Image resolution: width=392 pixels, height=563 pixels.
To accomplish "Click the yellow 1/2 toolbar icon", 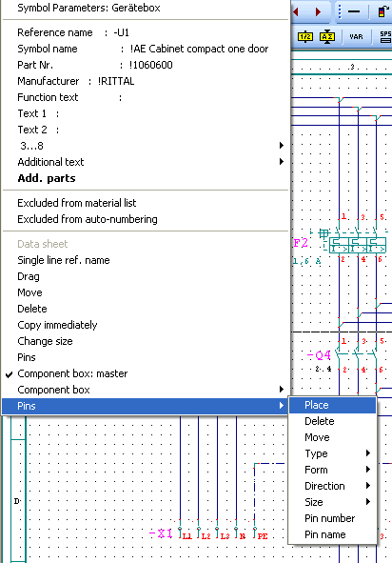I will pyautogui.click(x=305, y=36).
